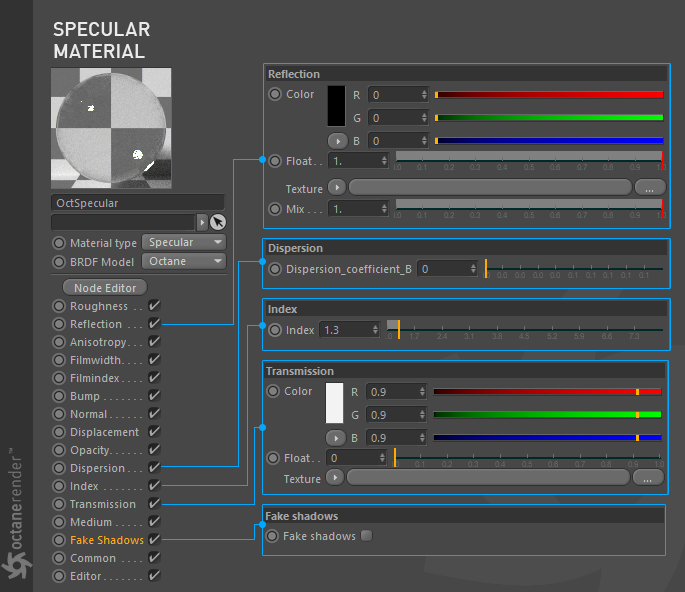685x592 pixels.
Task: Click the arrow button beside Transmission B channel
Action: 336,438
